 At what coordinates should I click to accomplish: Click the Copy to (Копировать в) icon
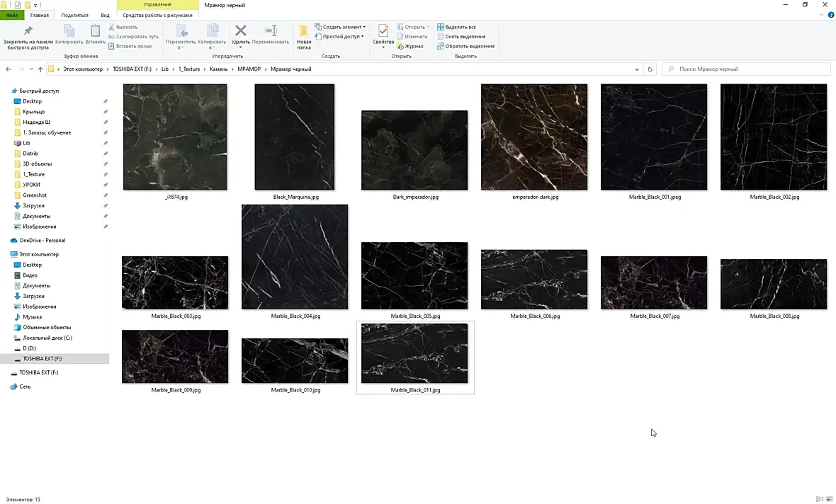[x=213, y=31]
